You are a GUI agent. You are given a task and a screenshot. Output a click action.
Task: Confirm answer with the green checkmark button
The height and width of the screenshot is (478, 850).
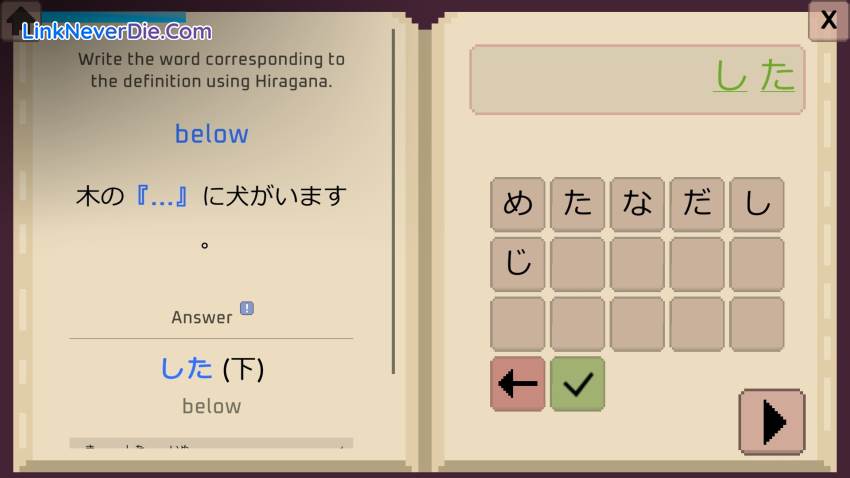coord(577,384)
